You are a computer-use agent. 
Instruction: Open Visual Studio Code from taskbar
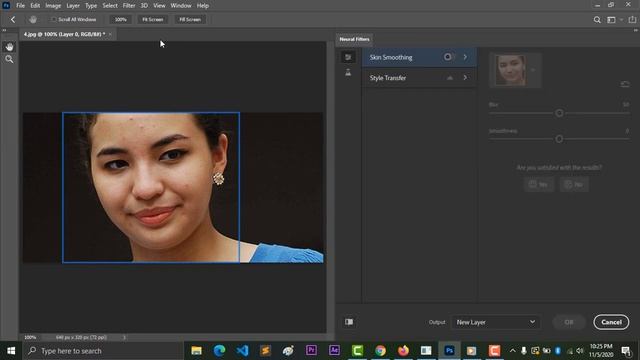click(242, 351)
